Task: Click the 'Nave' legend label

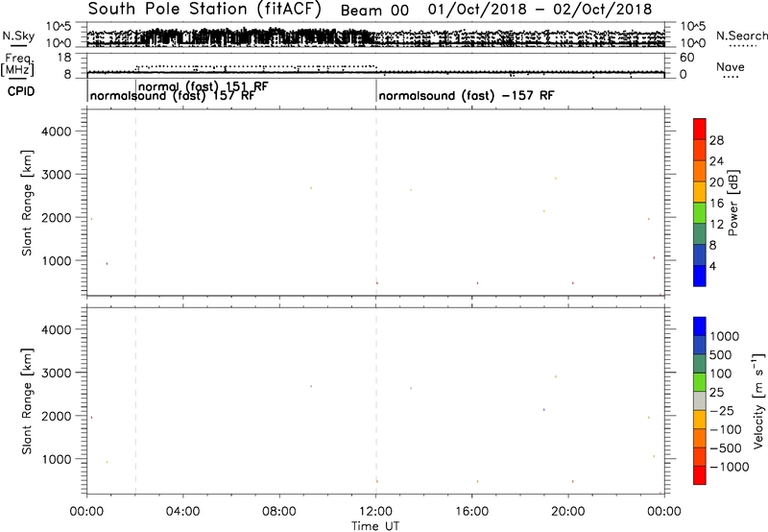Action: tap(731, 67)
